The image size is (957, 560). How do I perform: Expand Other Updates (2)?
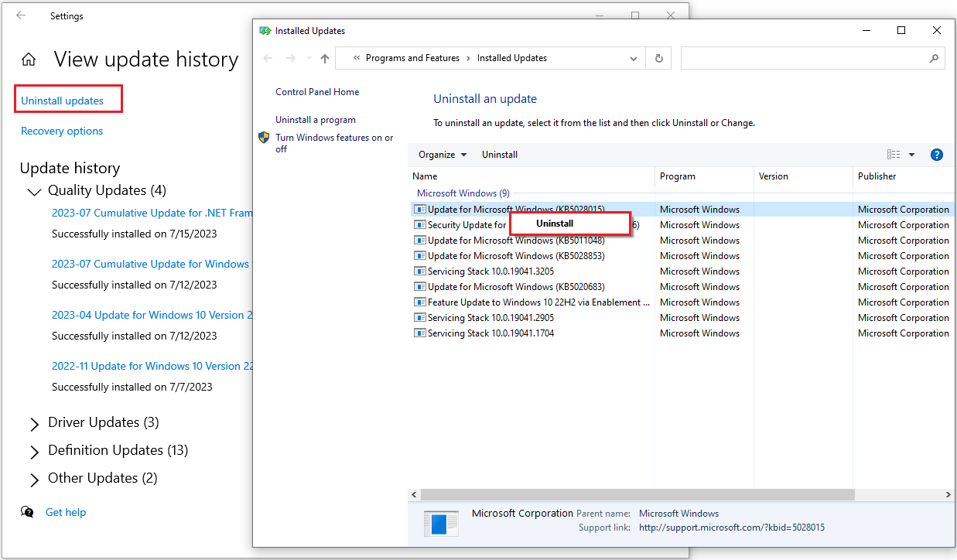34,480
